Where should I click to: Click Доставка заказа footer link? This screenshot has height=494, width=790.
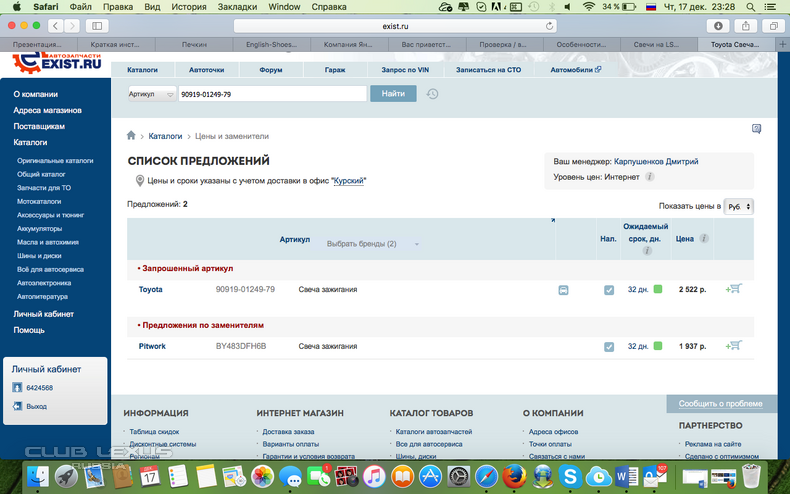coord(288,431)
